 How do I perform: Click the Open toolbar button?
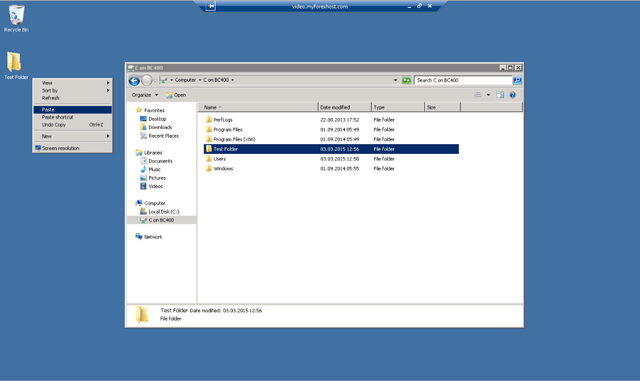176,95
